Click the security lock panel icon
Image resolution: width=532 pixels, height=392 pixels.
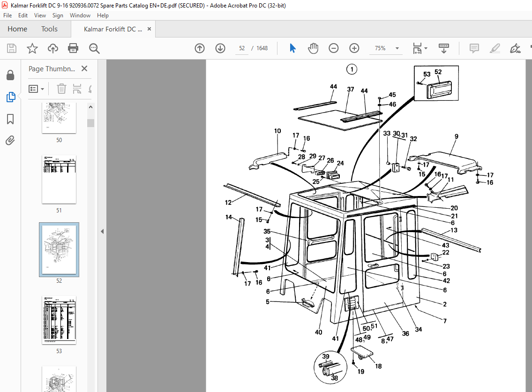point(10,75)
